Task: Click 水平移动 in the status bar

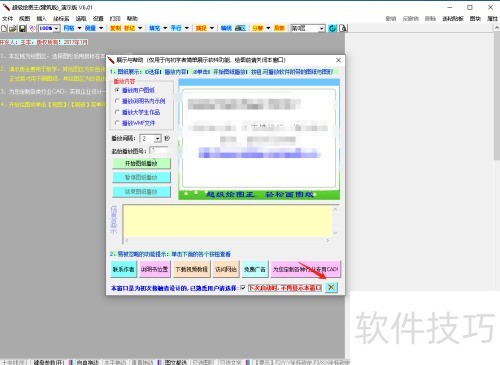Action: click(115, 362)
